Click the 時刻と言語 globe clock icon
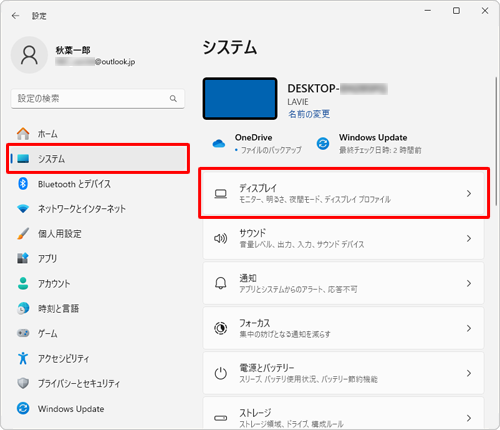The width and height of the screenshot is (500, 430). [x=23, y=308]
